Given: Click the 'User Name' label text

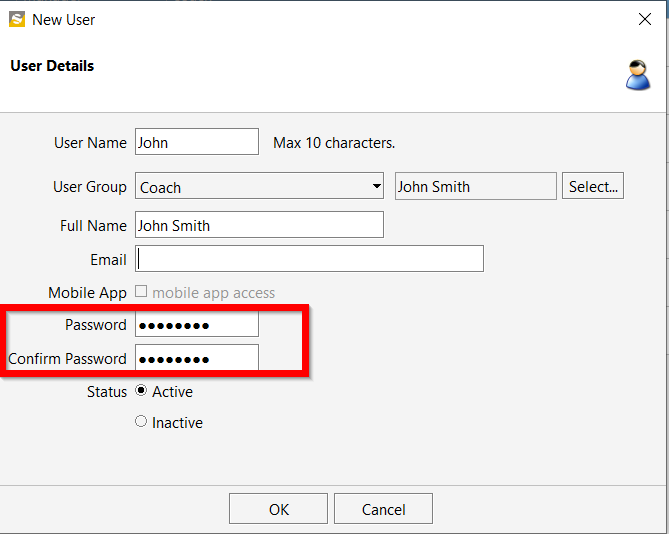Looking at the screenshot, I should click(90, 143).
